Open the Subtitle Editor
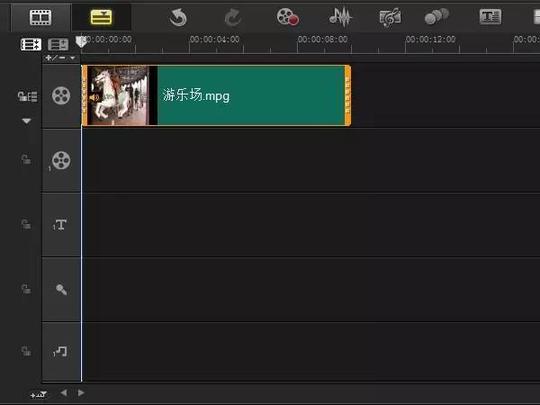The height and width of the screenshot is (405, 540). (490, 17)
